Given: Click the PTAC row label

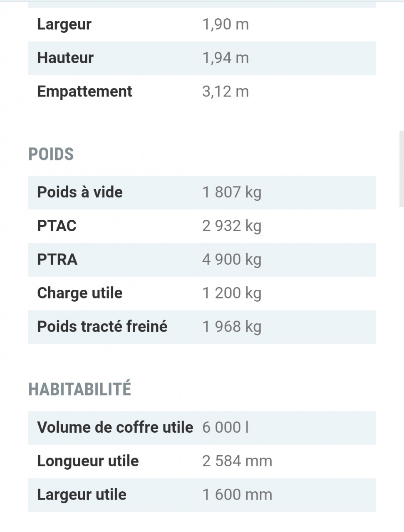Looking at the screenshot, I should [x=57, y=226].
